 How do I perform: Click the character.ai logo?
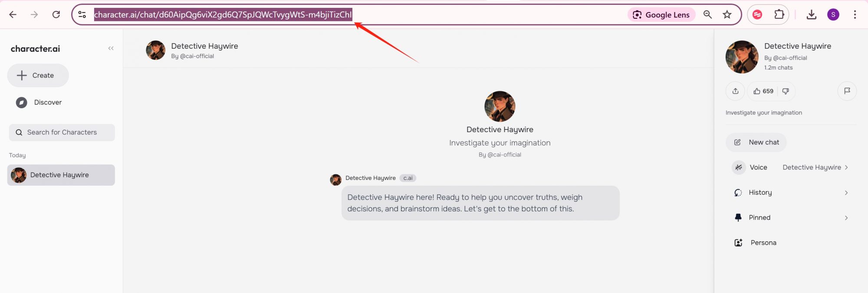coord(35,49)
